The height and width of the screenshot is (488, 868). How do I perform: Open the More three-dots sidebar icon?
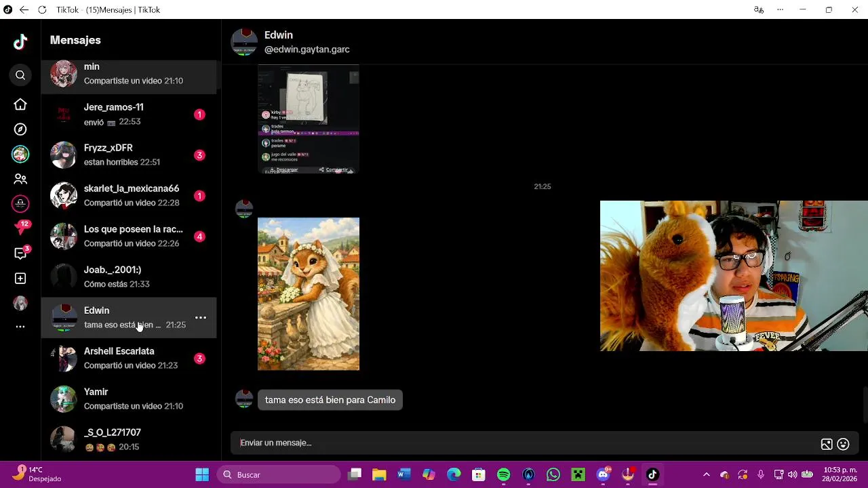click(x=20, y=327)
